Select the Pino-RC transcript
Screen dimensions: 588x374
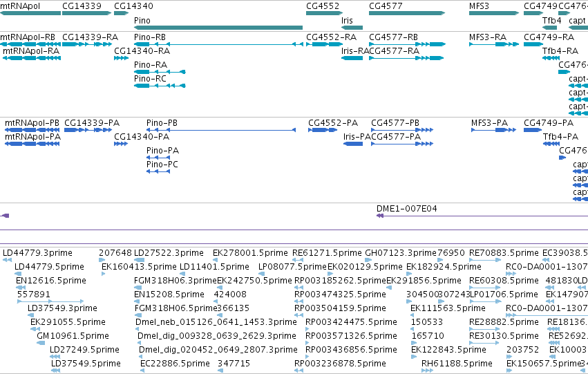[x=160, y=86]
